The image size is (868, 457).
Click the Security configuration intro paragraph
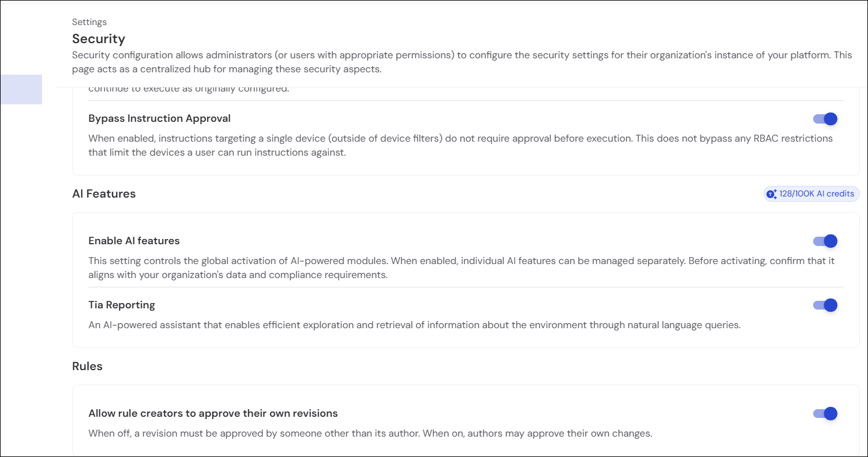tap(462, 62)
